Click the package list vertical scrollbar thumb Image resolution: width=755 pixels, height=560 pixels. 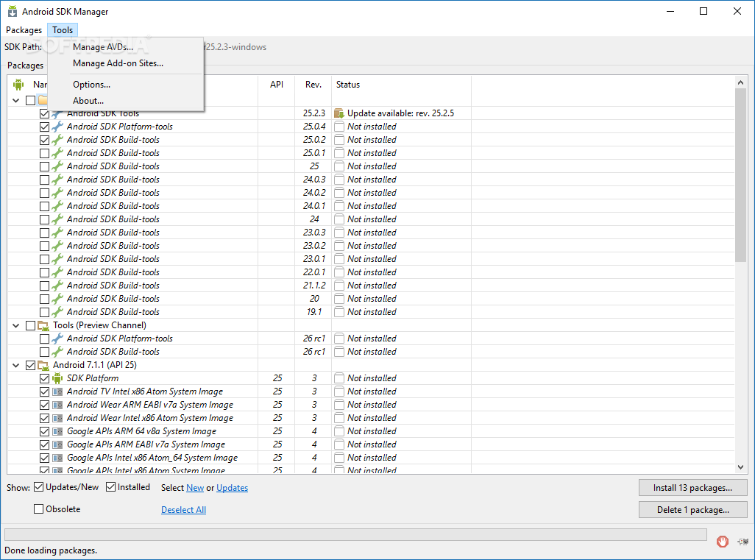point(740,176)
